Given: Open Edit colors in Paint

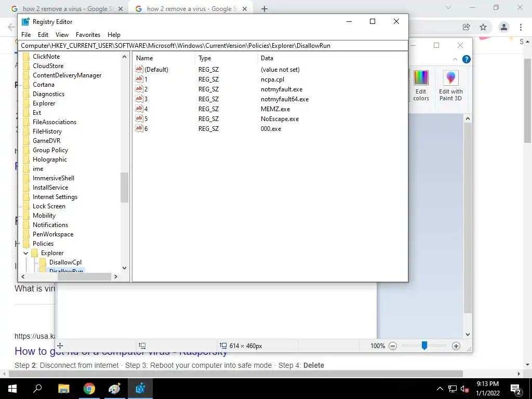Looking at the screenshot, I should pos(421,86).
